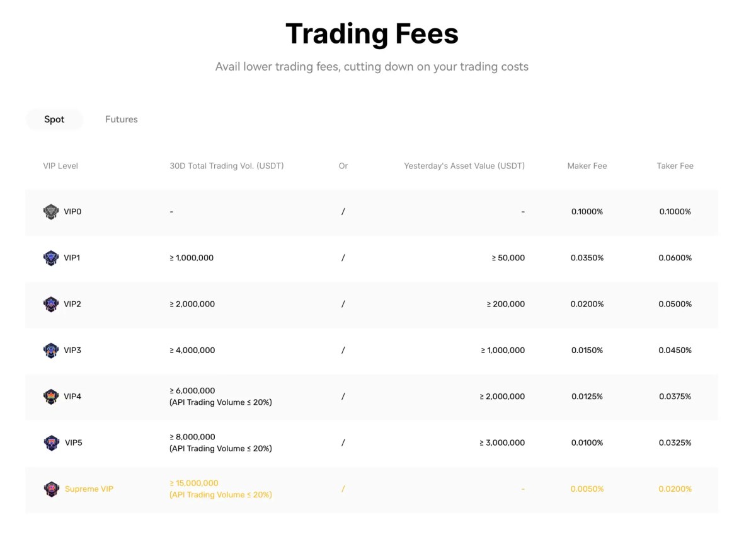Click Yesterday's Asset Value column header
This screenshot has width=756, height=539.
click(x=464, y=166)
